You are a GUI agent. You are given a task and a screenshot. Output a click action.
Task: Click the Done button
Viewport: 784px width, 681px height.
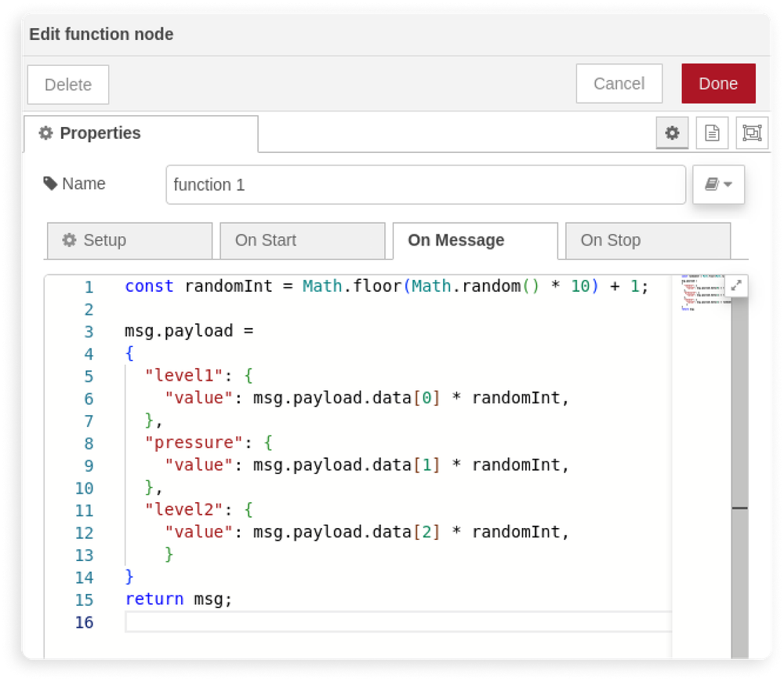coord(718,83)
